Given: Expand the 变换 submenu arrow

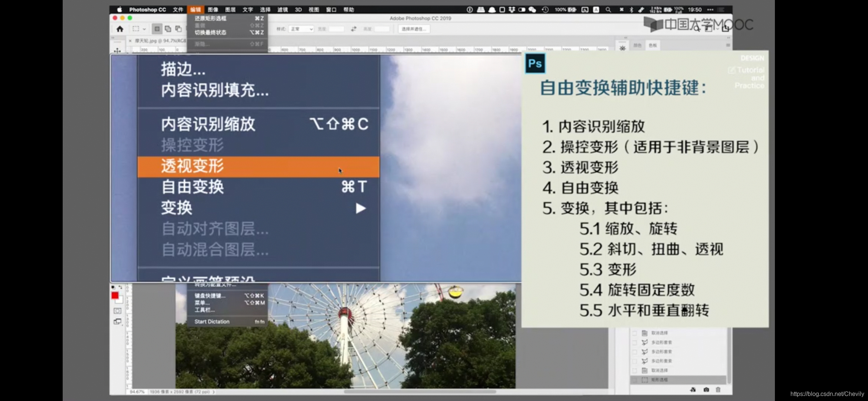Looking at the screenshot, I should [x=361, y=208].
